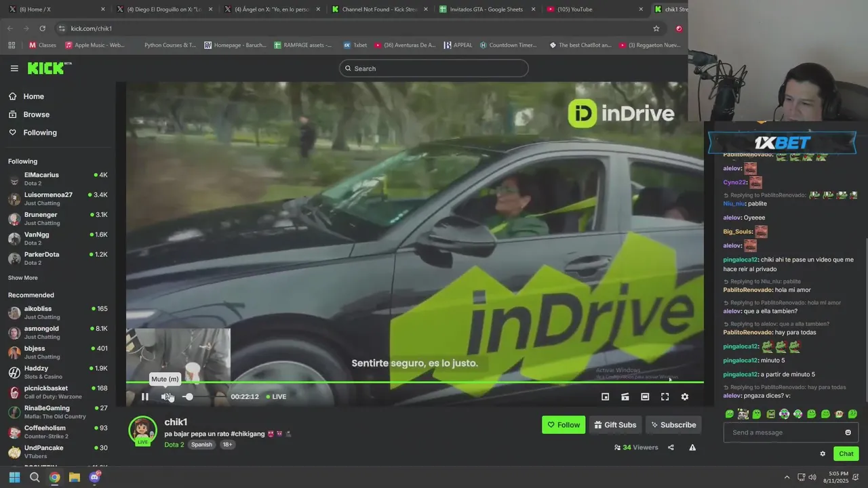Click the 18+ tag
This screenshot has width=868, height=488.
click(x=227, y=445)
